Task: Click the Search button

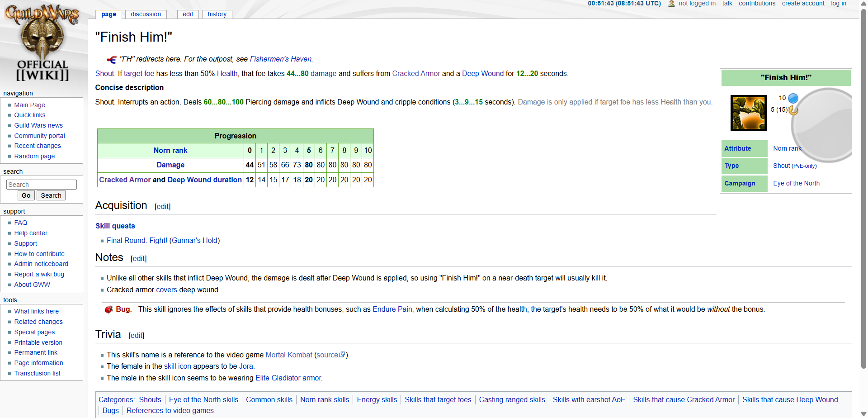Action: pyautogui.click(x=51, y=195)
